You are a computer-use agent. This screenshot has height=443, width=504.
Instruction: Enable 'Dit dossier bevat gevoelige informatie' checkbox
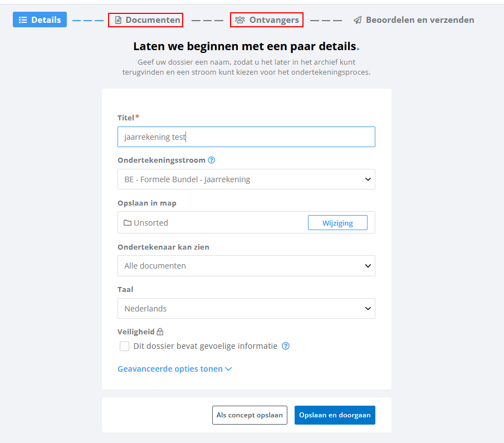pyautogui.click(x=124, y=346)
